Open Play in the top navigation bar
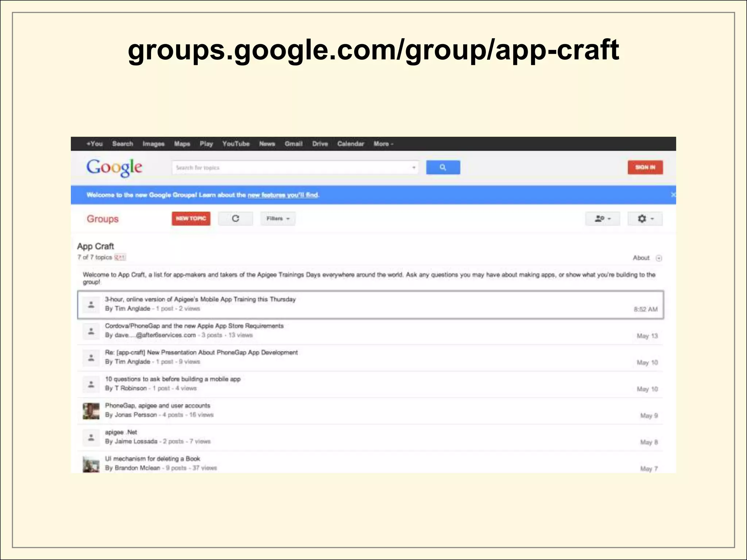This screenshot has height=560, width=747. [206, 144]
